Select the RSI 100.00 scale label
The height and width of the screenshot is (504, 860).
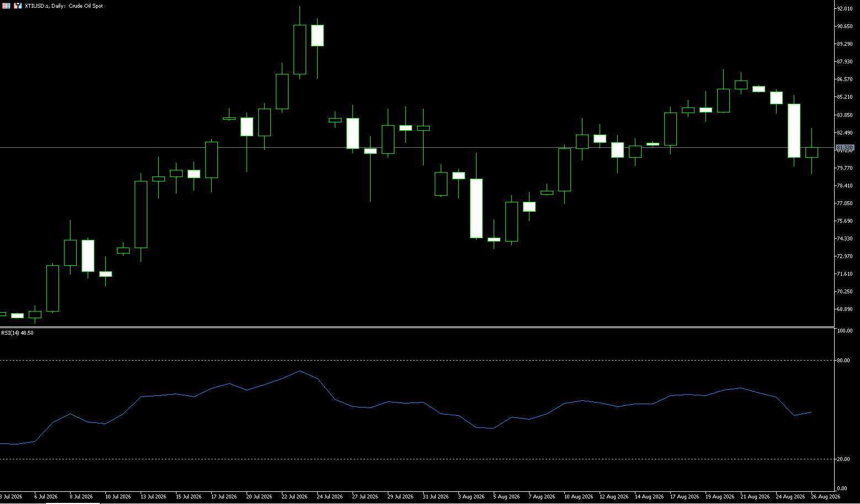pos(845,331)
